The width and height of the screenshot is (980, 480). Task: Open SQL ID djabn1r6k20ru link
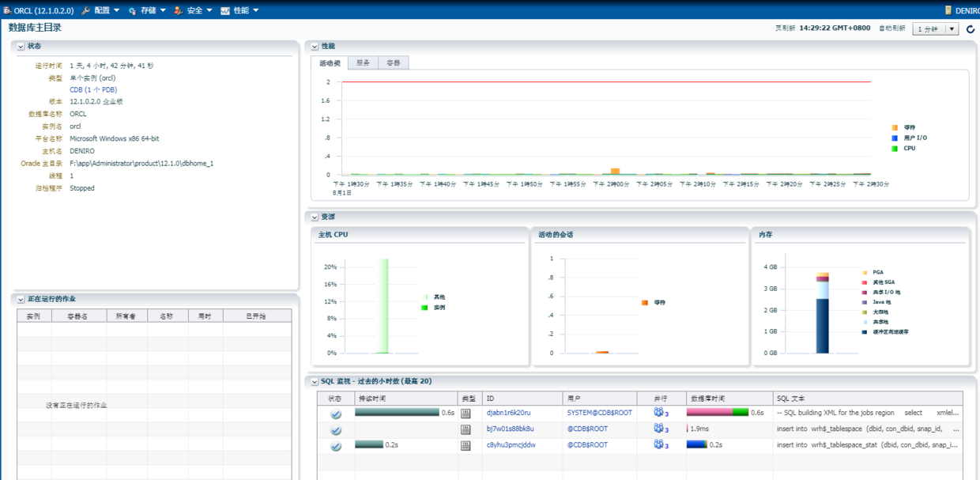[x=508, y=413]
